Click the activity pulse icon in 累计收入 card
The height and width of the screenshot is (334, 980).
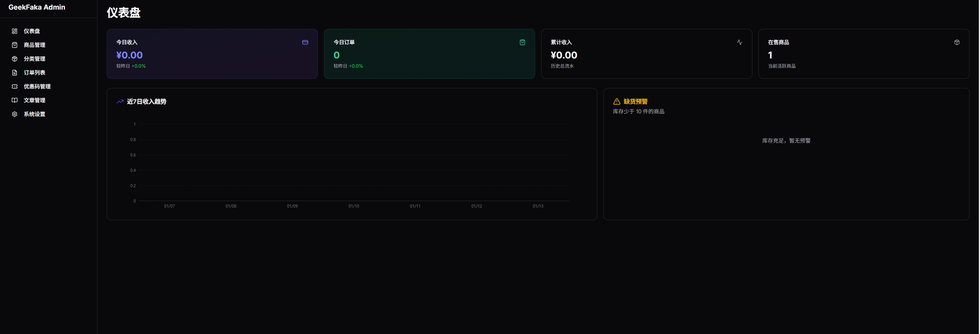pyautogui.click(x=739, y=42)
